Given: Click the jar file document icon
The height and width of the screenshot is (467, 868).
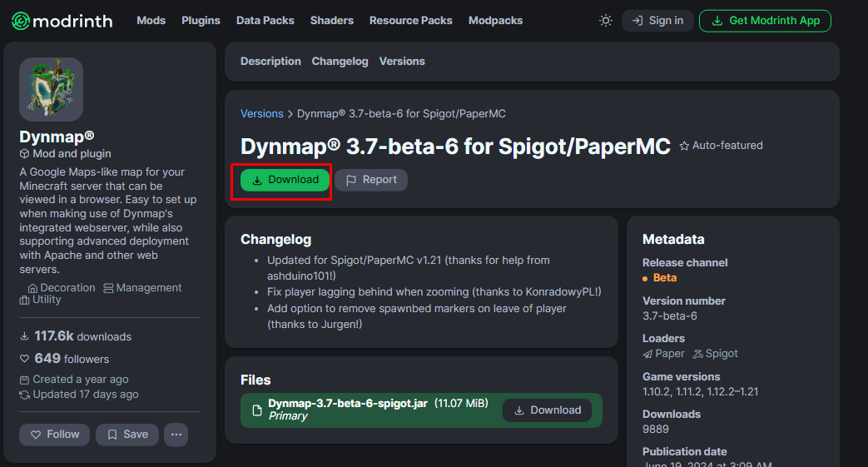Looking at the screenshot, I should coord(257,410).
